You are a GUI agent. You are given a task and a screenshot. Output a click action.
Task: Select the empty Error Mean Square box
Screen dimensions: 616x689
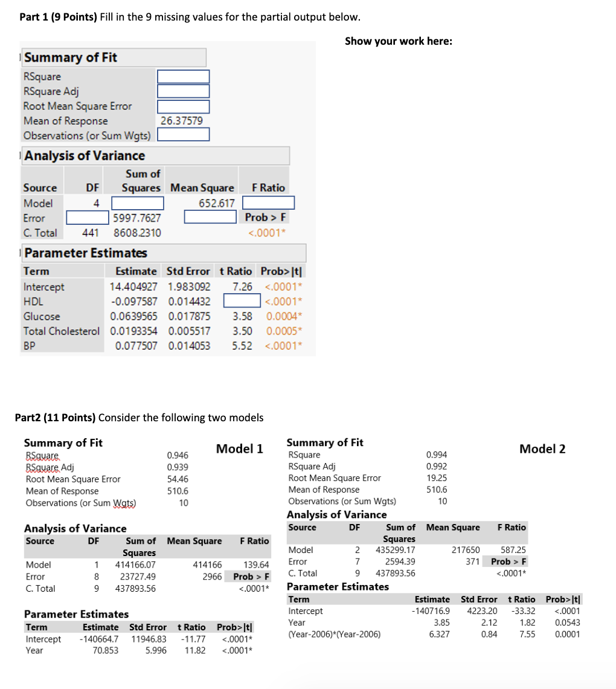[x=210, y=217]
